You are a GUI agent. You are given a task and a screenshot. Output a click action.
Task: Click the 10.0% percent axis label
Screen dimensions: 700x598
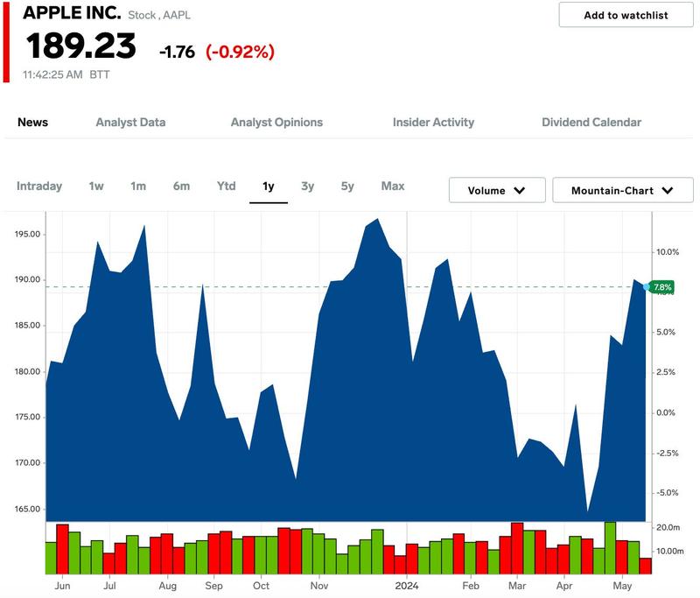click(x=668, y=252)
